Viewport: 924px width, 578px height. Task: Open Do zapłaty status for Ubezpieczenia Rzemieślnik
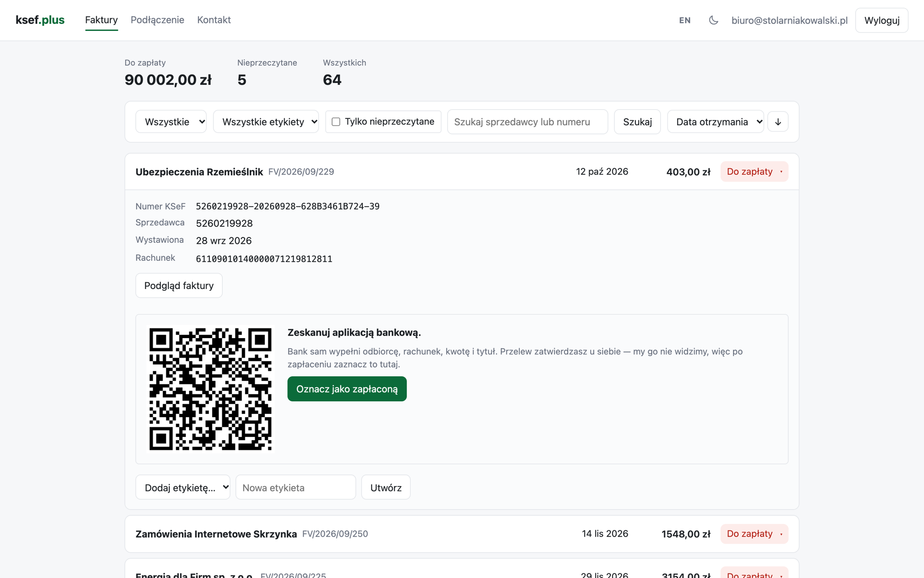coord(754,171)
